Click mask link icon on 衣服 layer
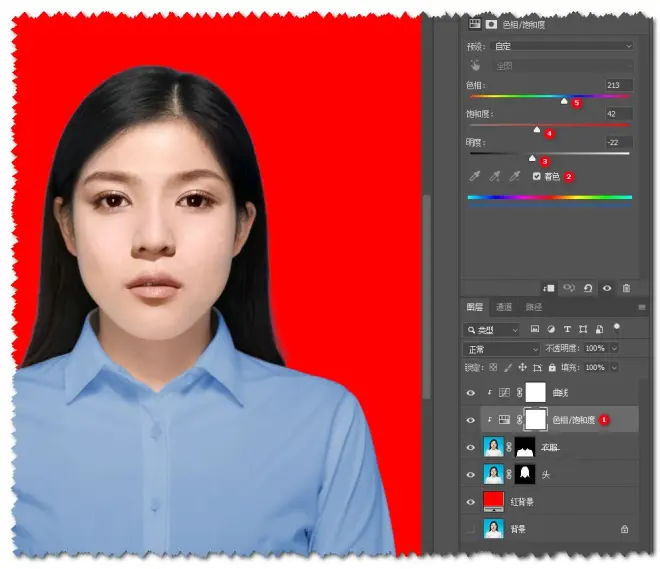The height and width of the screenshot is (569, 660). [509, 447]
